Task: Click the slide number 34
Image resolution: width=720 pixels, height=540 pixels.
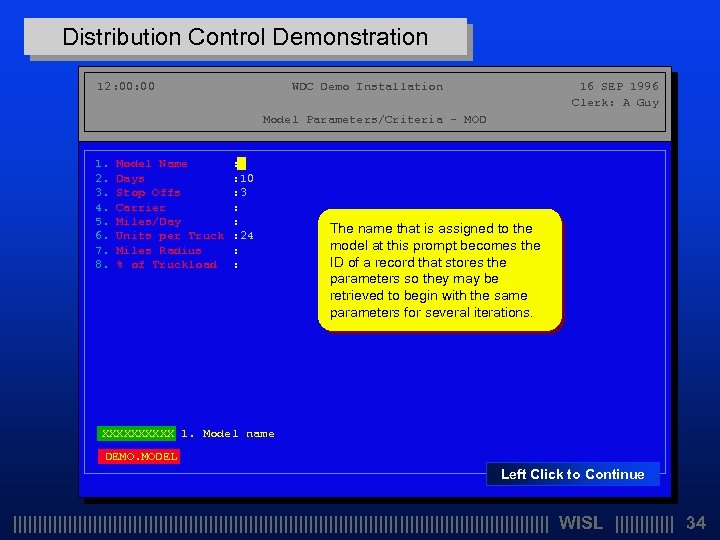Action: click(696, 523)
